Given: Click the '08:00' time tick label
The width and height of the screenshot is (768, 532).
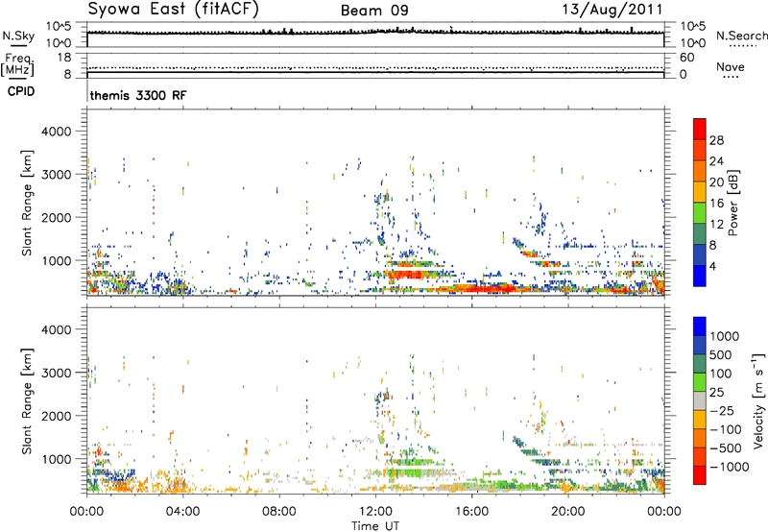Looking at the screenshot, I should point(279,512).
